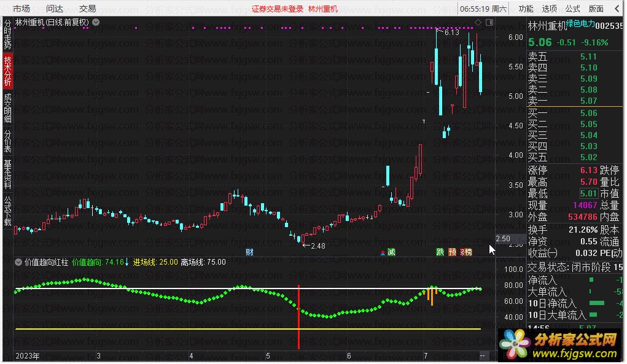Click the 换手 value 21.26%
Image resolution: width=627 pixels, height=364 pixels.
pos(583,230)
